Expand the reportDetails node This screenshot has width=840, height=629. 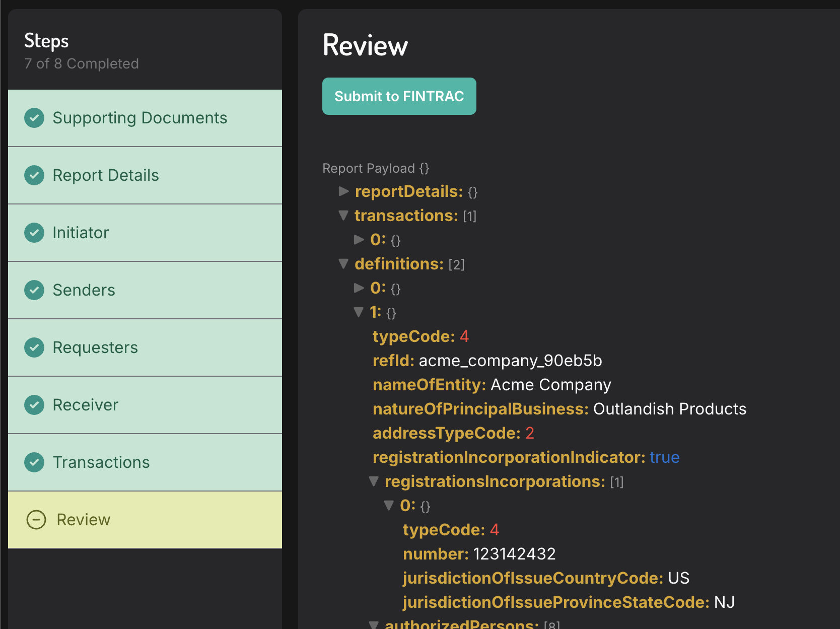point(344,191)
